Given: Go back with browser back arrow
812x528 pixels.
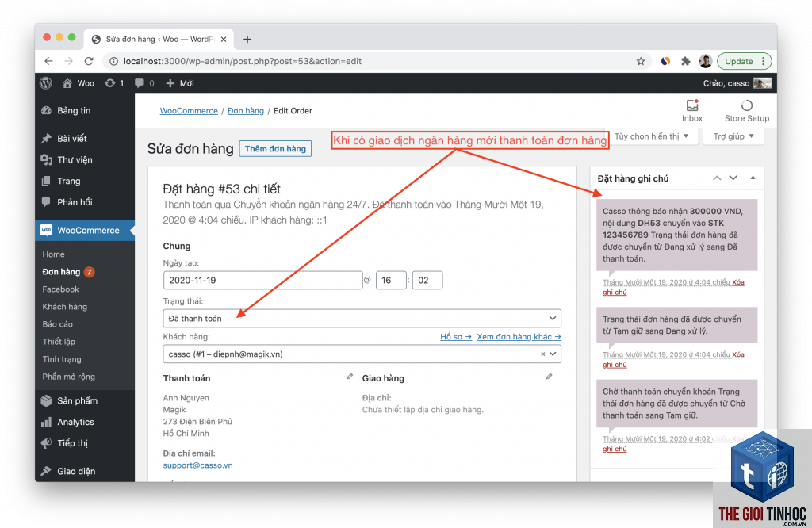Looking at the screenshot, I should point(48,61).
